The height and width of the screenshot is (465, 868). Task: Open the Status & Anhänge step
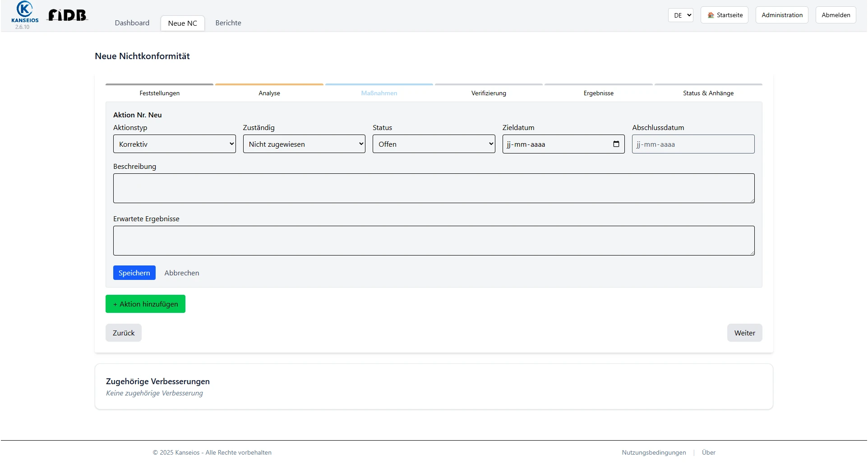tap(708, 93)
